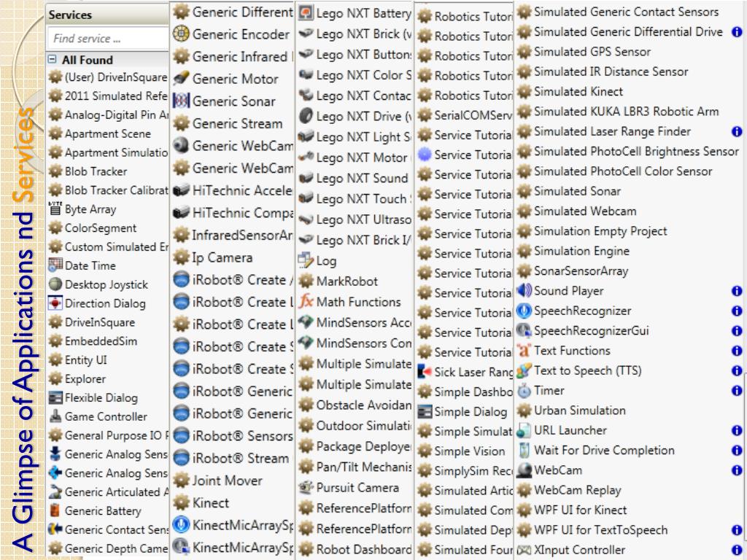
Task: Click the Math Functions fx icon
Action: coord(306,301)
